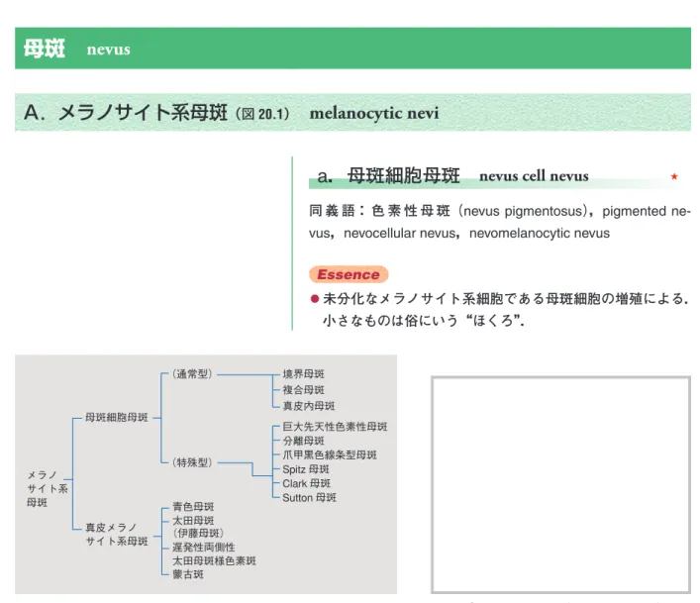
Task: Click the red bullet before 未分化なメラノサイト
Action: 315,299
